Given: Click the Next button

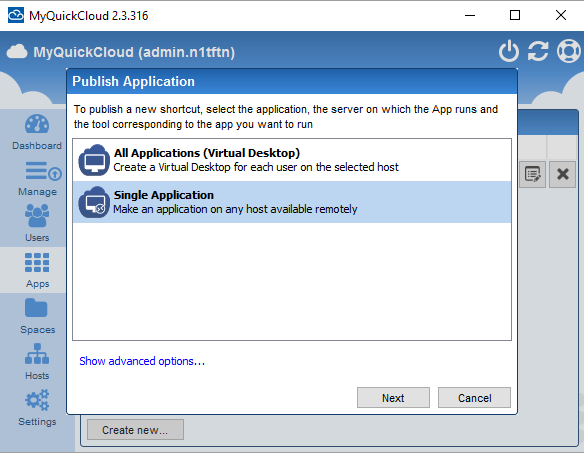Looking at the screenshot, I should pos(393,397).
